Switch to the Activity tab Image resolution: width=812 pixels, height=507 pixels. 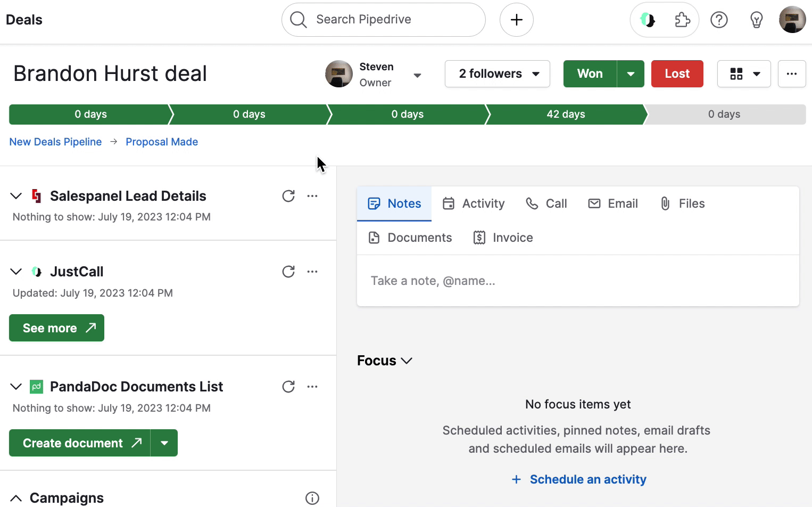click(474, 203)
